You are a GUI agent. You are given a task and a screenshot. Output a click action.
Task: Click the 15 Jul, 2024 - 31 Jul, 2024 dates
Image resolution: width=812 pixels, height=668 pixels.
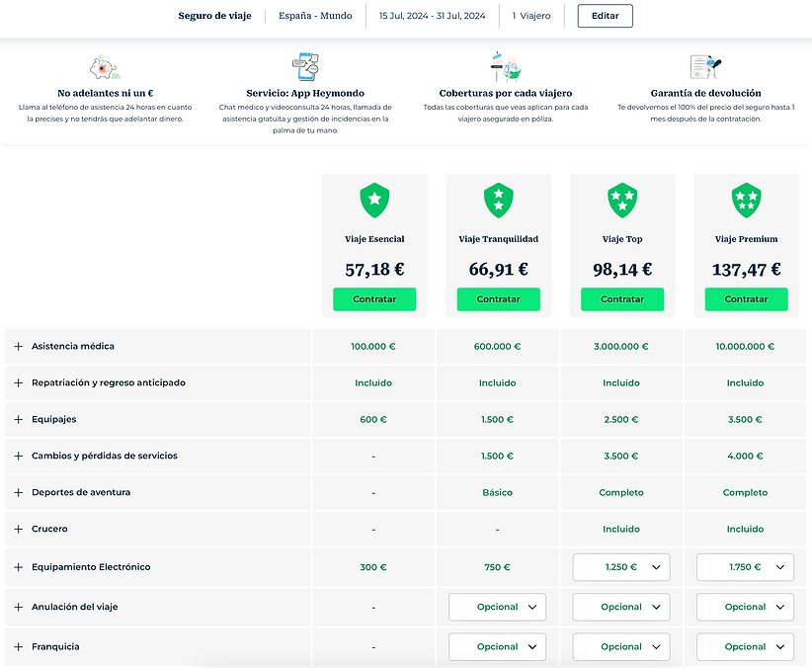pyautogui.click(x=432, y=16)
